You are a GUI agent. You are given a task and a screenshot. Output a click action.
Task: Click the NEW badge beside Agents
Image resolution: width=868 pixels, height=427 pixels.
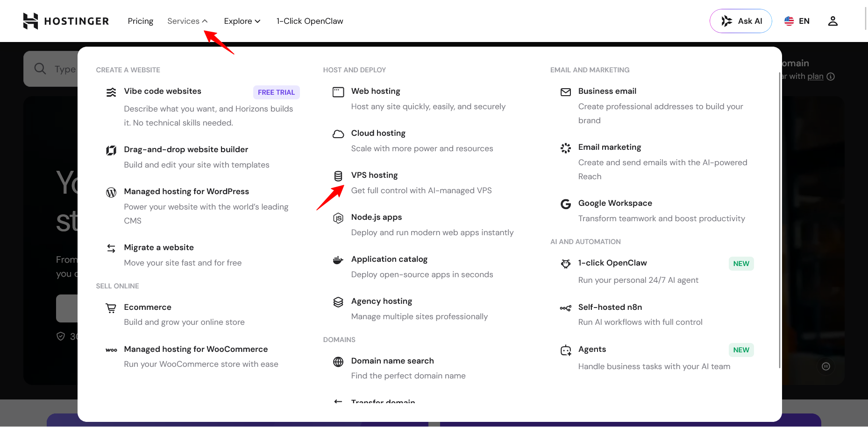741,350
